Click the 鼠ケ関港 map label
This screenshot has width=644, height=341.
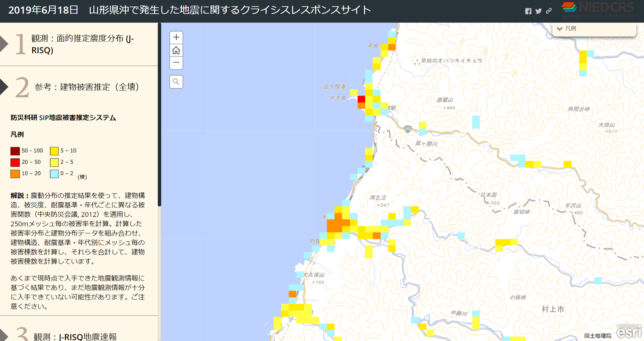click(x=334, y=87)
